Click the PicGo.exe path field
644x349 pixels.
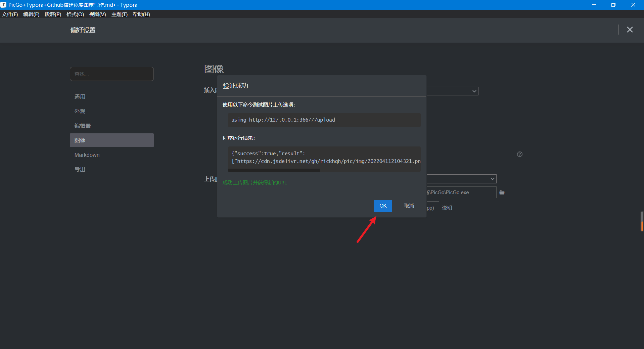(461, 192)
